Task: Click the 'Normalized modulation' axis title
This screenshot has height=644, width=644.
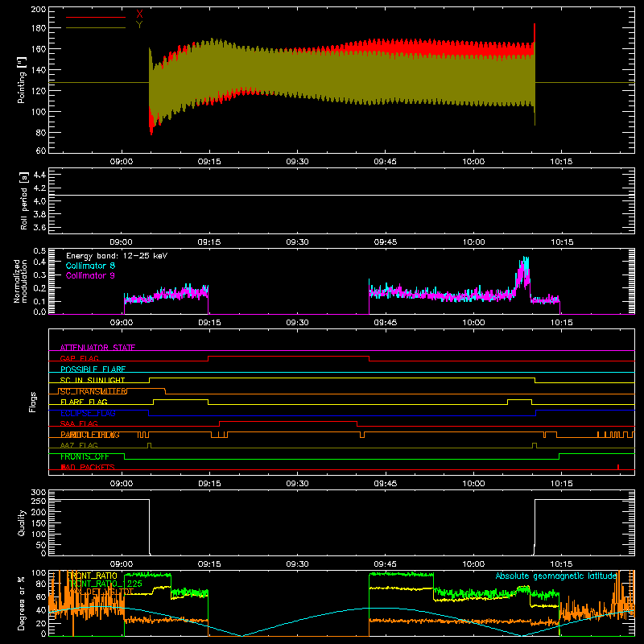Action: pos(19,281)
